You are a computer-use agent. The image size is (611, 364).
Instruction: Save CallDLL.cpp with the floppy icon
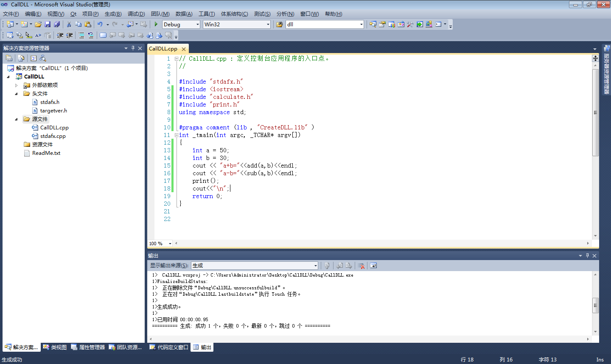tap(48, 24)
